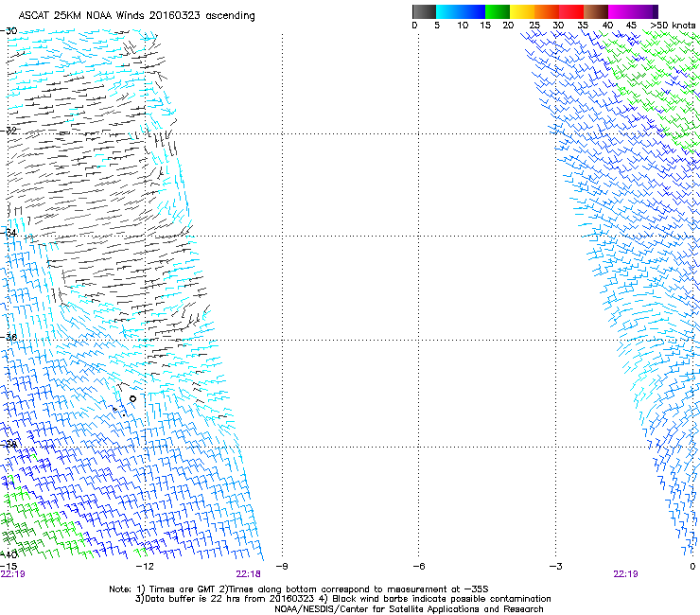Viewport: 700px width, 615px height.
Task: Click the -32 latitude axis label
Action: tap(9, 131)
